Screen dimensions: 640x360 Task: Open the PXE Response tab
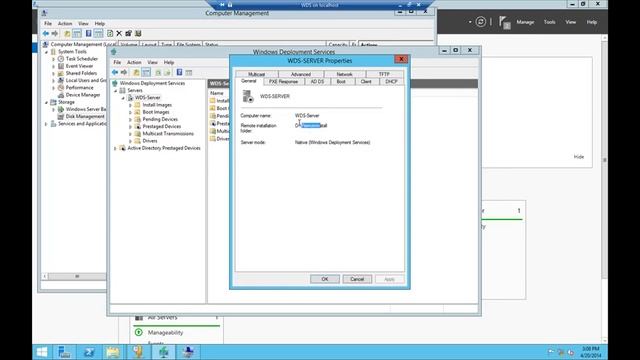point(283,82)
